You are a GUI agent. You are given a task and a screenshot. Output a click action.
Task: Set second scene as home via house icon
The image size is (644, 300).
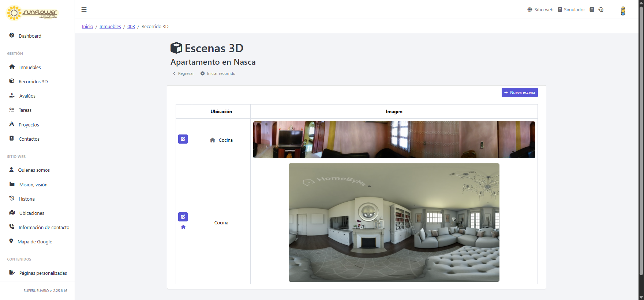(183, 227)
